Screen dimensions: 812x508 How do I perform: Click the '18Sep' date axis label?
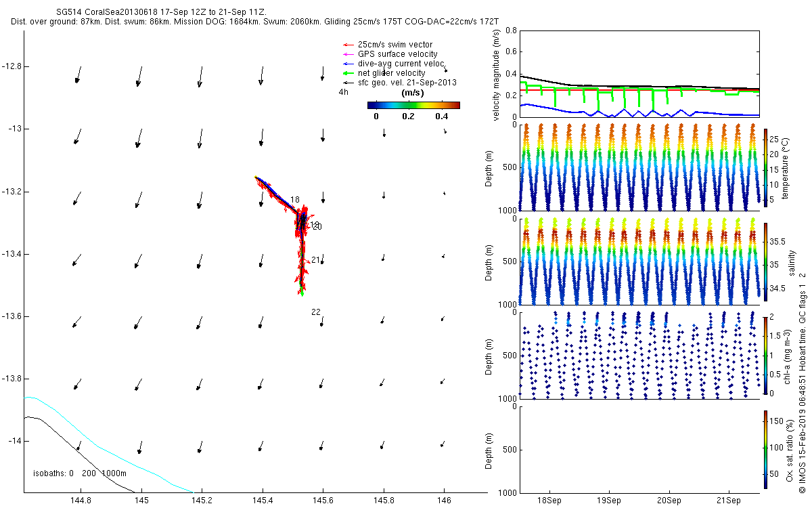coord(549,501)
